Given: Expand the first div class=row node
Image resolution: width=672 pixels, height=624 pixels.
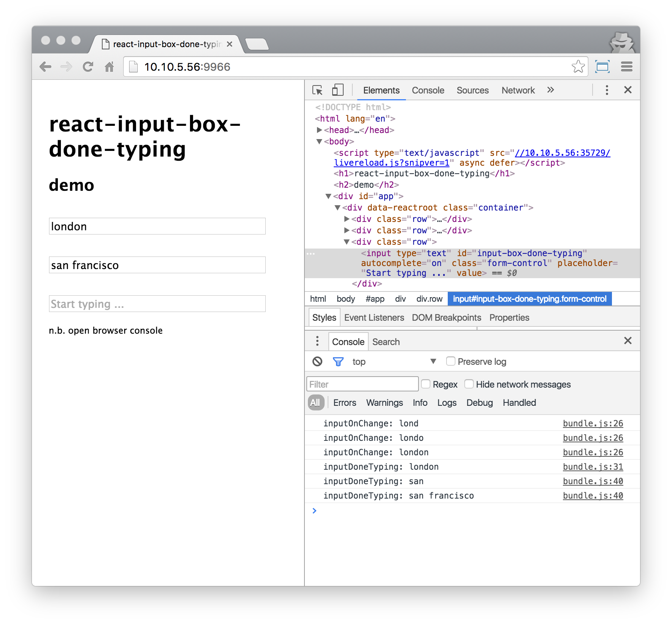Looking at the screenshot, I should tap(347, 219).
